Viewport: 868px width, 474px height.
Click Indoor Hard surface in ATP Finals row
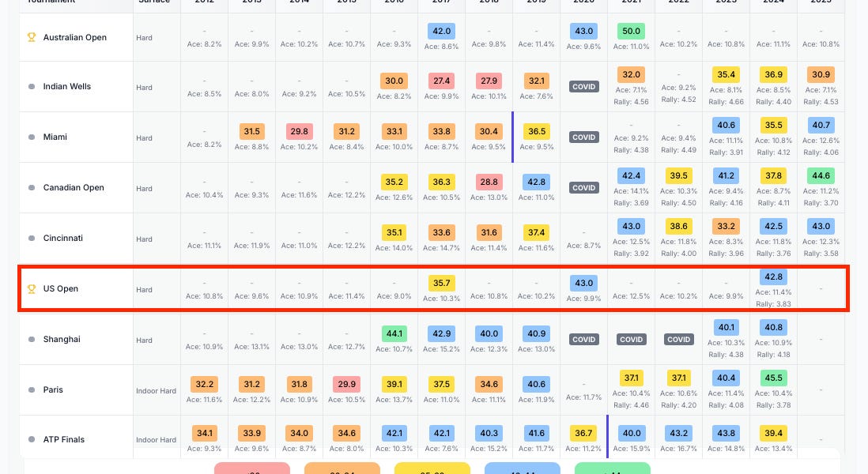point(156,440)
